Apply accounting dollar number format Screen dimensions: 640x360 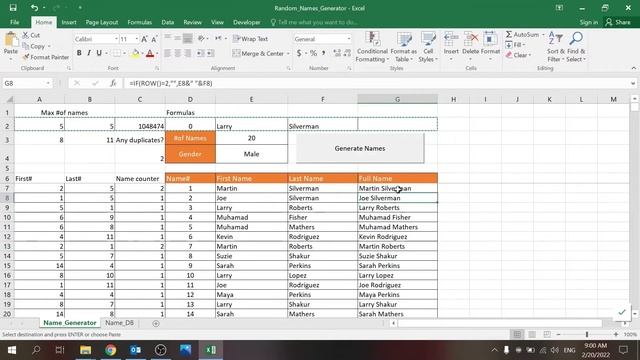click(x=299, y=53)
